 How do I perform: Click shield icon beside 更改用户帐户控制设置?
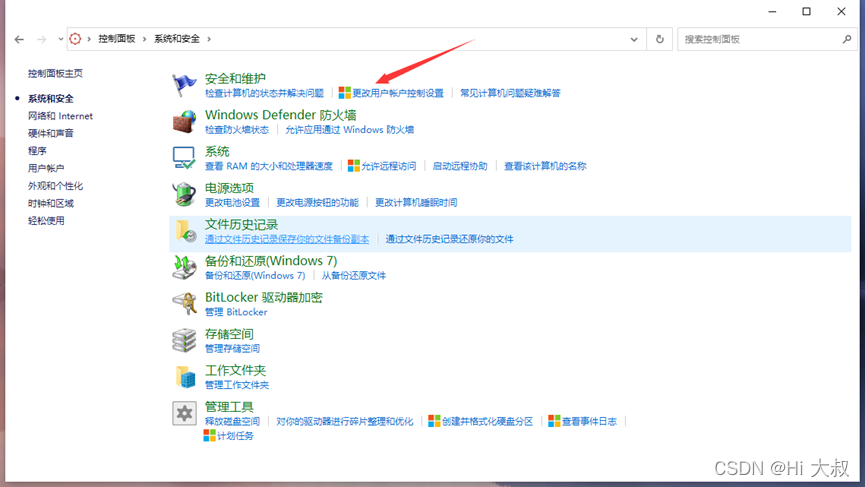pyautogui.click(x=345, y=93)
